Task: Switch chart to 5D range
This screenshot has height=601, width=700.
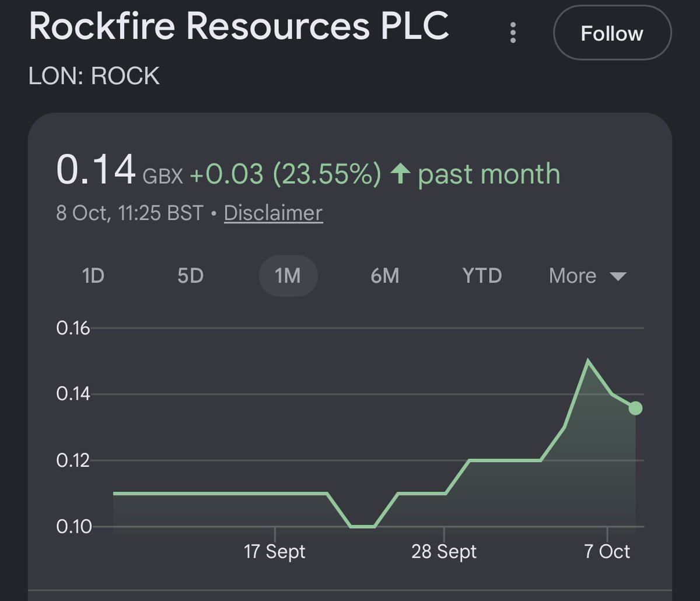Action: click(190, 275)
